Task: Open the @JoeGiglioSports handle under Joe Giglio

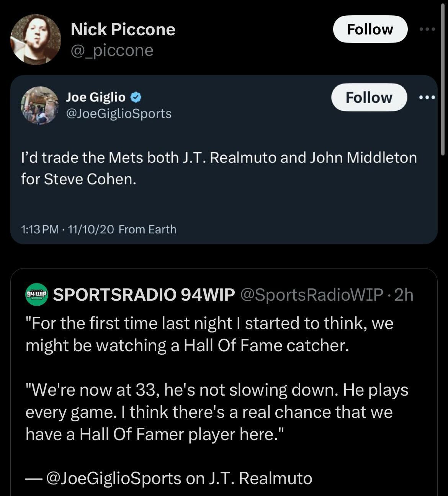Action: click(119, 114)
